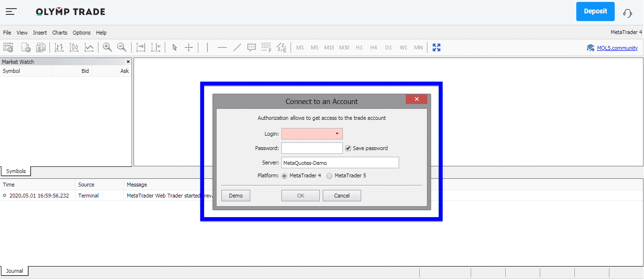This screenshot has width=644, height=279.
Task: Select the vertical line drawing tool
Action: [x=207, y=47]
